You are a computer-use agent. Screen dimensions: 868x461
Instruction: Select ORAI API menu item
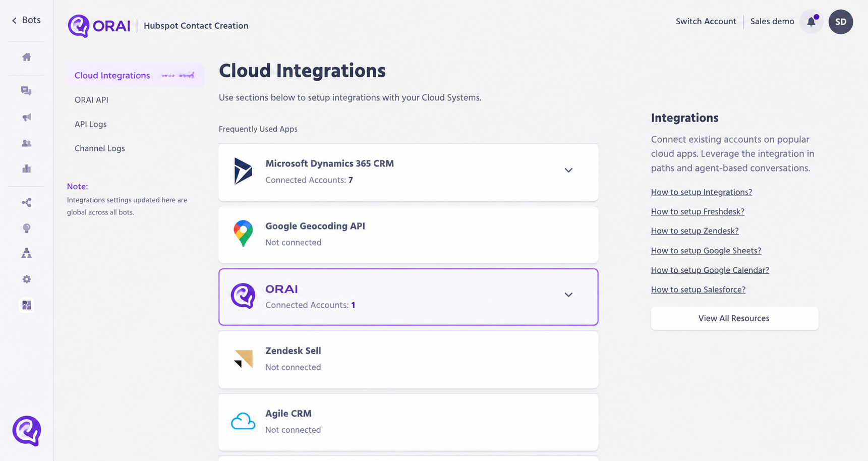[91, 100]
